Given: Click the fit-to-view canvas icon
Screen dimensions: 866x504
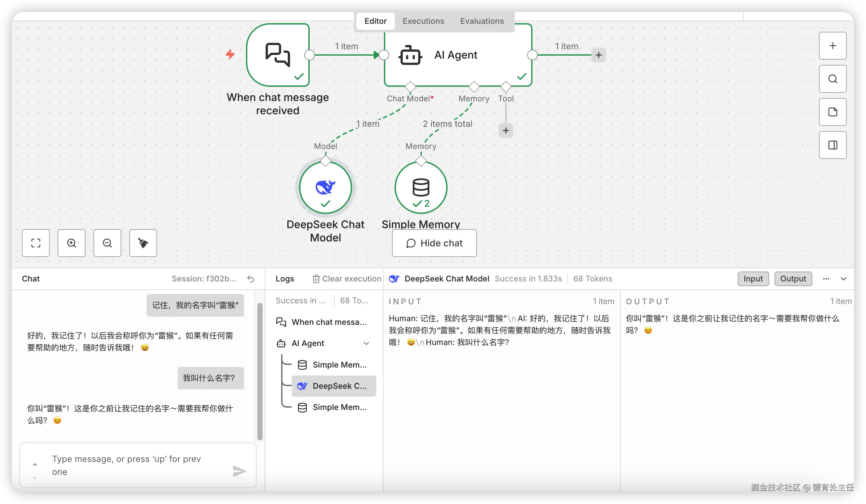Looking at the screenshot, I should [36, 243].
